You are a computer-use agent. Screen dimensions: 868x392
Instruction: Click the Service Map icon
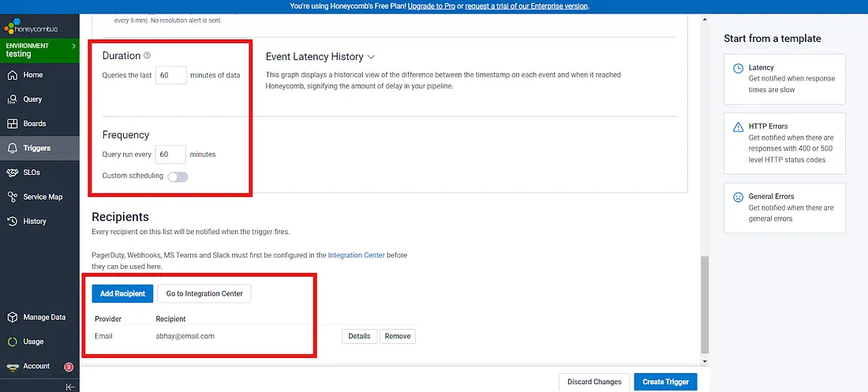coord(13,197)
